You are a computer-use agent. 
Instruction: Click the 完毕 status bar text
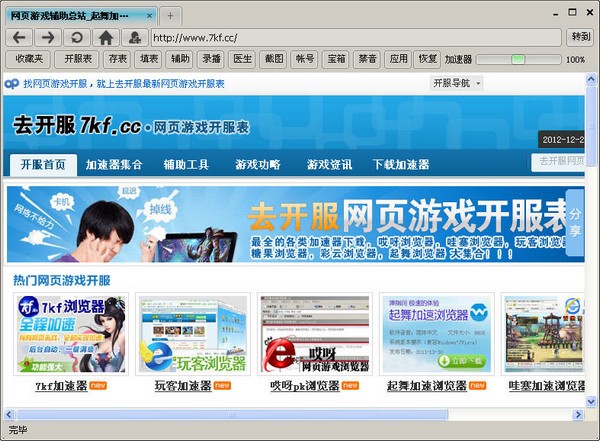(x=18, y=430)
